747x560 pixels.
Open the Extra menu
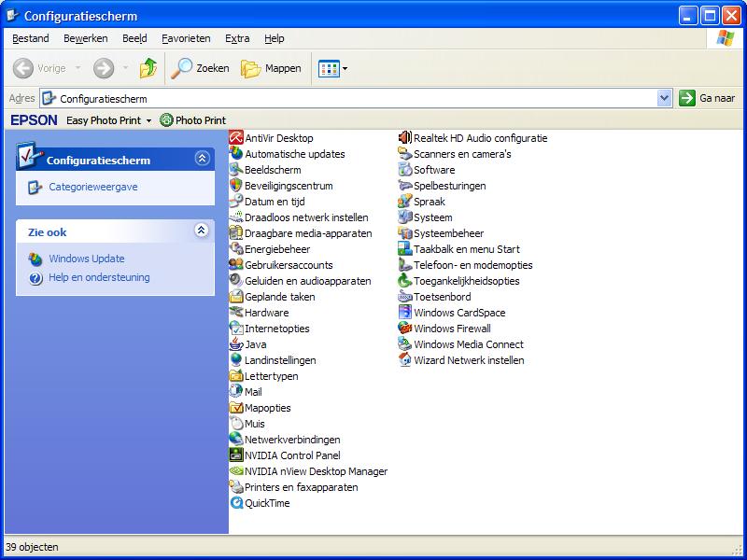click(237, 38)
